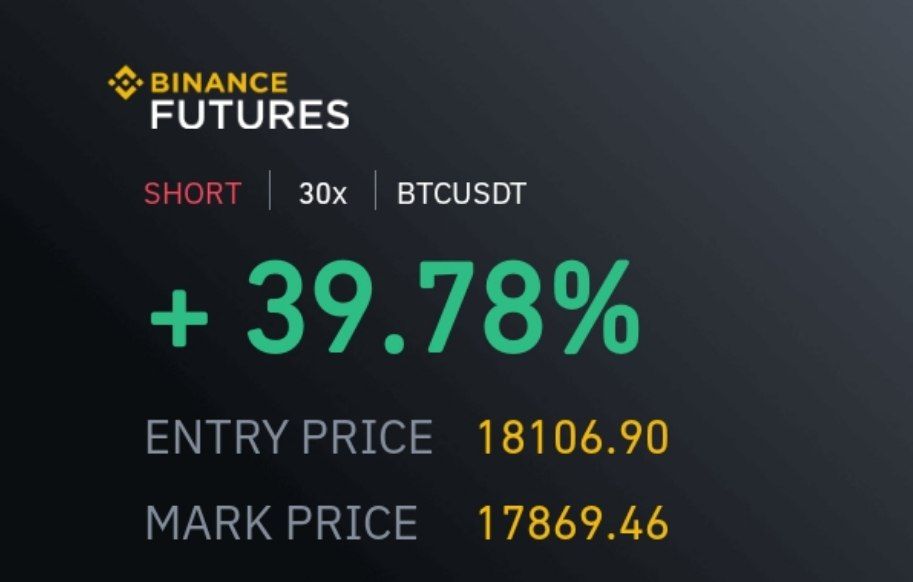
Task: Click the yellow BINANCE wordmark
Action: coord(219,83)
